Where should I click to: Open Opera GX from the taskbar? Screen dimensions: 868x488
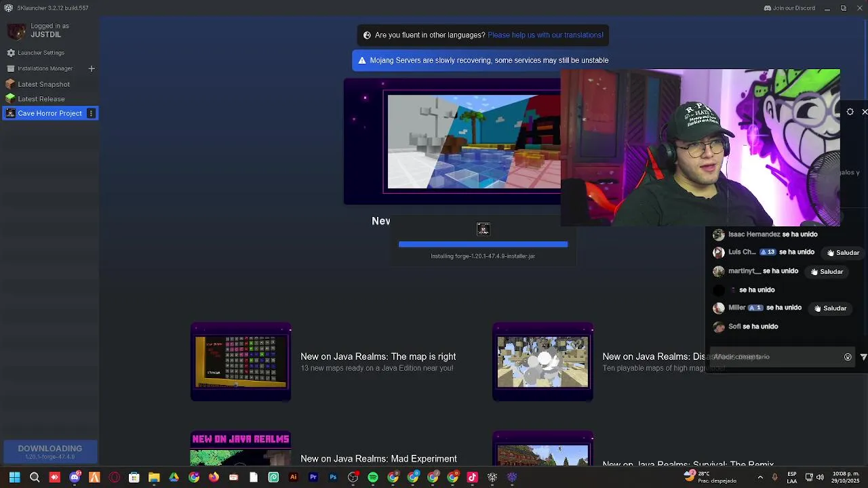tap(115, 477)
